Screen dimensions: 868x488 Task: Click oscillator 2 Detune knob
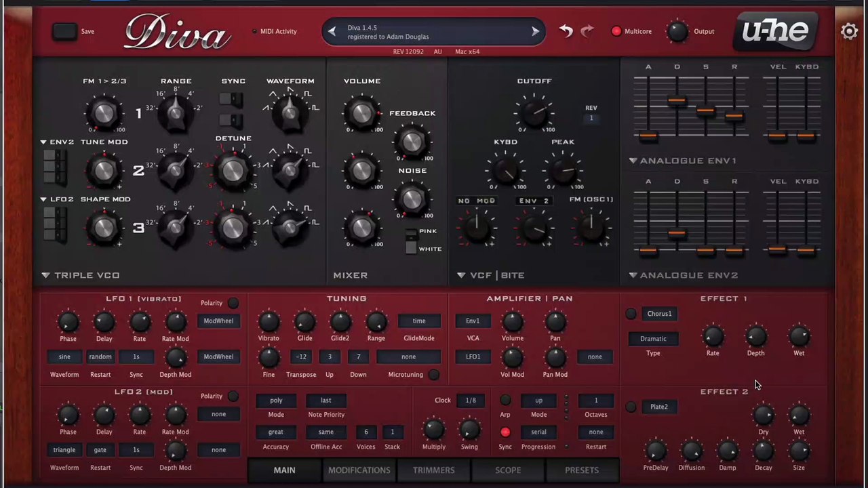coord(233,170)
